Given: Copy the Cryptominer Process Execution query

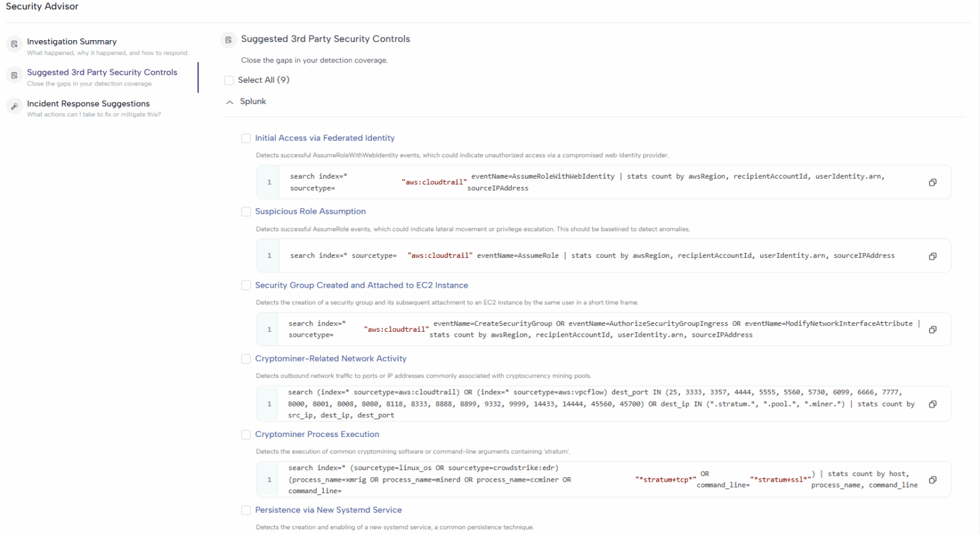Looking at the screenshot, I should [x=932, y=480].
